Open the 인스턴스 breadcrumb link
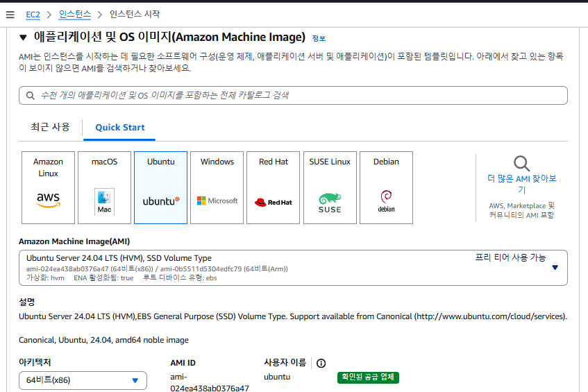The width and height of the screenshot is (588, 392). (x=74, y=15)
